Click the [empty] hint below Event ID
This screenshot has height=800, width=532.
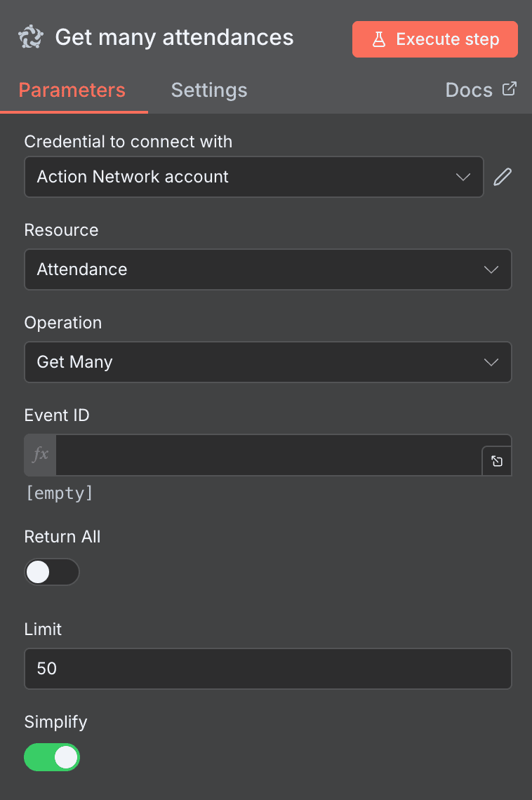pos(59,493)
